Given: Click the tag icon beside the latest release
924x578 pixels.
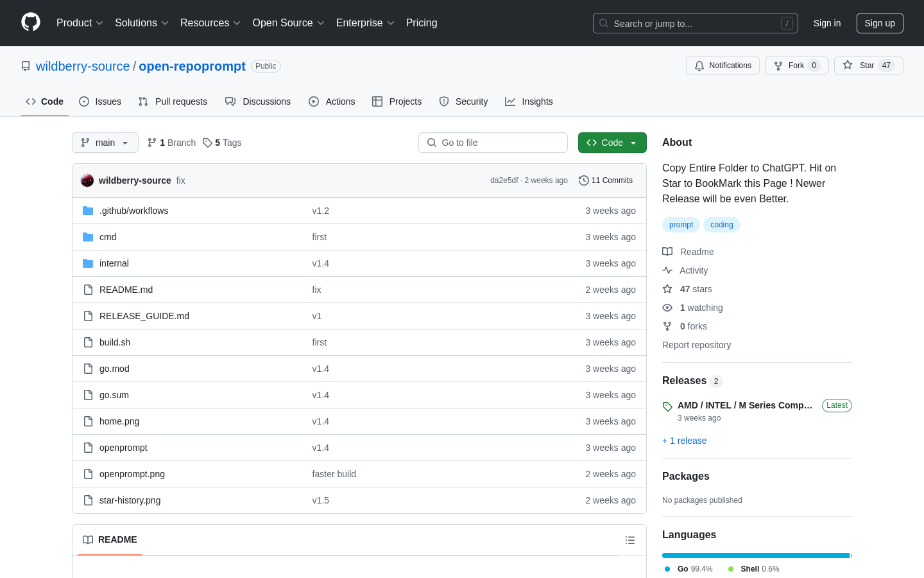Looking at the screenshot, I should (667, 407).
